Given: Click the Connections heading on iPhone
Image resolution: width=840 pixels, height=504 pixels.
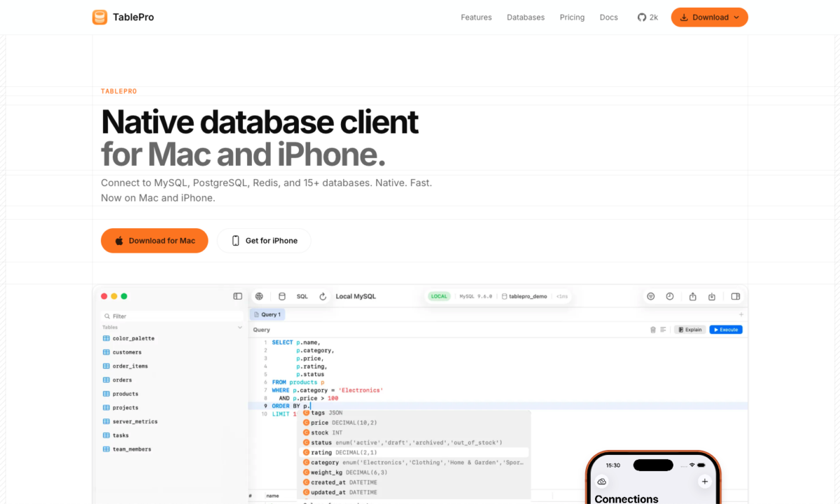Looking at the screenshot, I should [626, 498].
